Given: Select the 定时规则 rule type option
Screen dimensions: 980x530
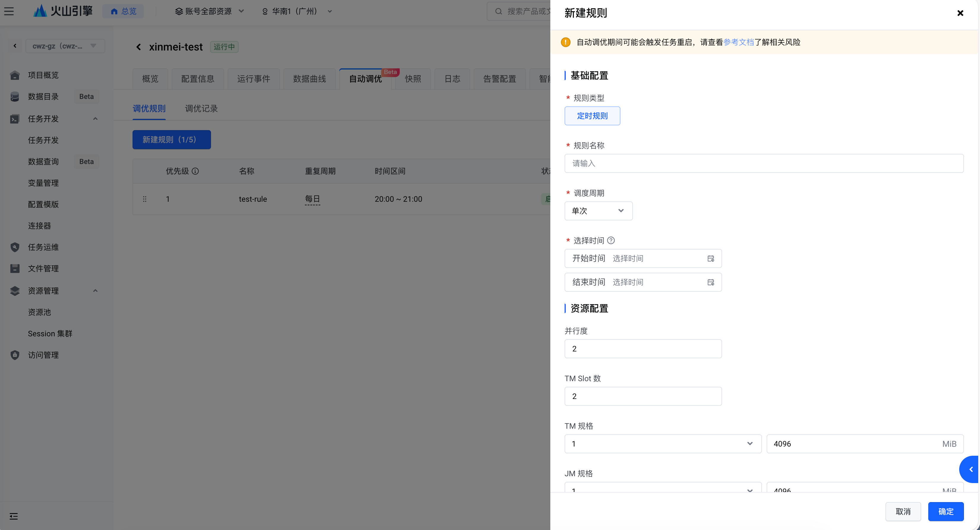Looking at the screenshot, I should [x=592, y=116].
